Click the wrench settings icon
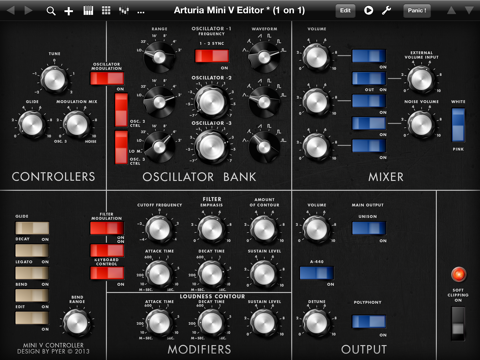The image size is (480, 360). (387, 11)
